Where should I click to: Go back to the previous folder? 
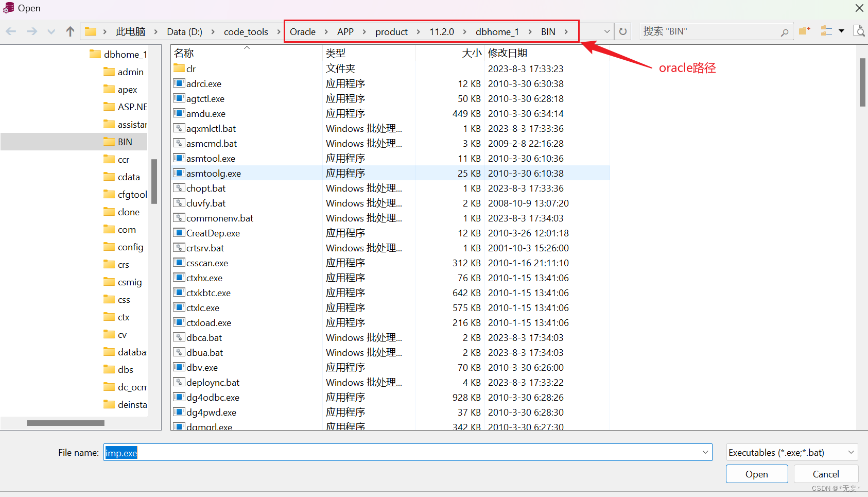(11, 31)
